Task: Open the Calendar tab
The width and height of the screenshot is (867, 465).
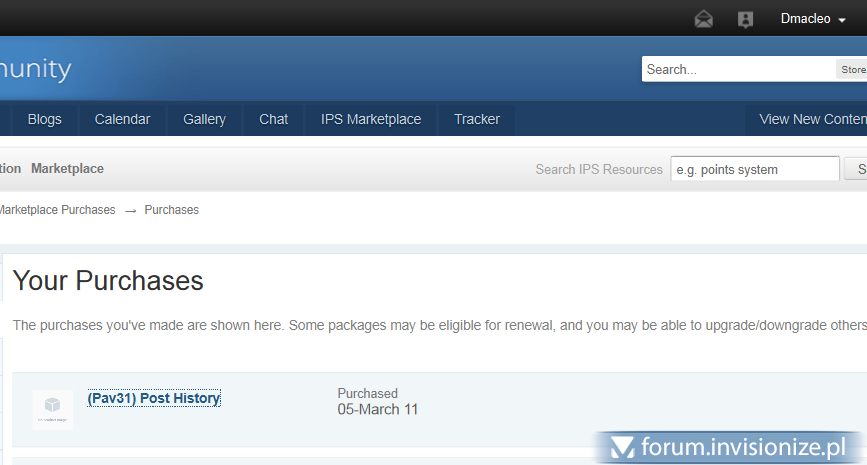Action: click(122, 119)
